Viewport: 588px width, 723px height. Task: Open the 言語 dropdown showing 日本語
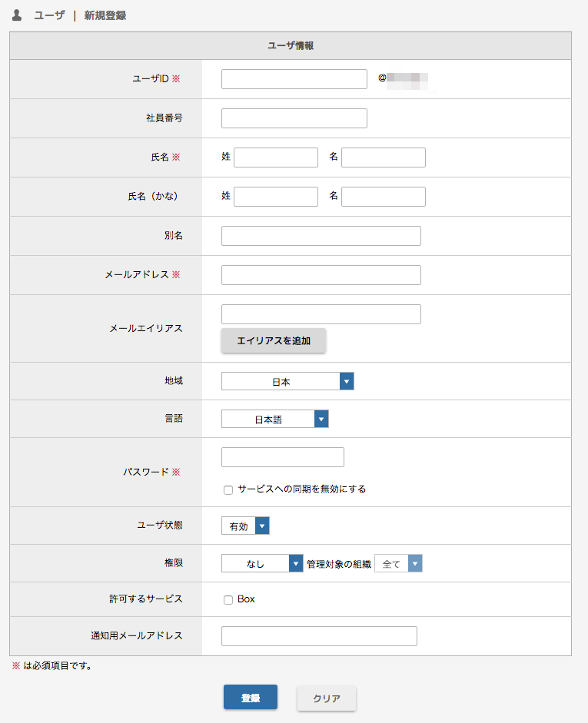click(x=275, y=419)
